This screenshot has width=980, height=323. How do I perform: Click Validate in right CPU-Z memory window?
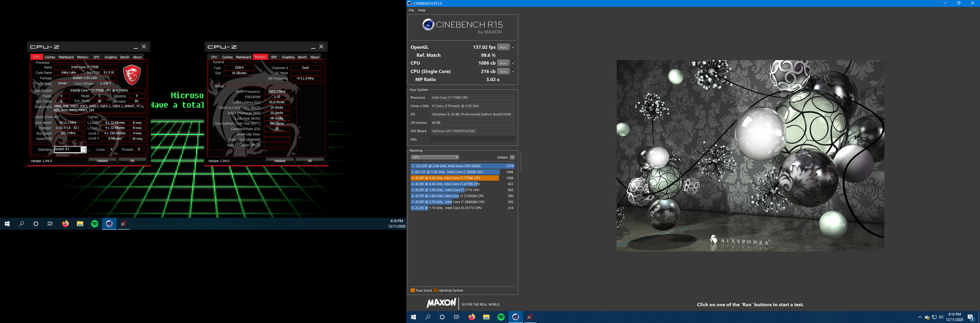pyautogui.click(x=280, y=161)
